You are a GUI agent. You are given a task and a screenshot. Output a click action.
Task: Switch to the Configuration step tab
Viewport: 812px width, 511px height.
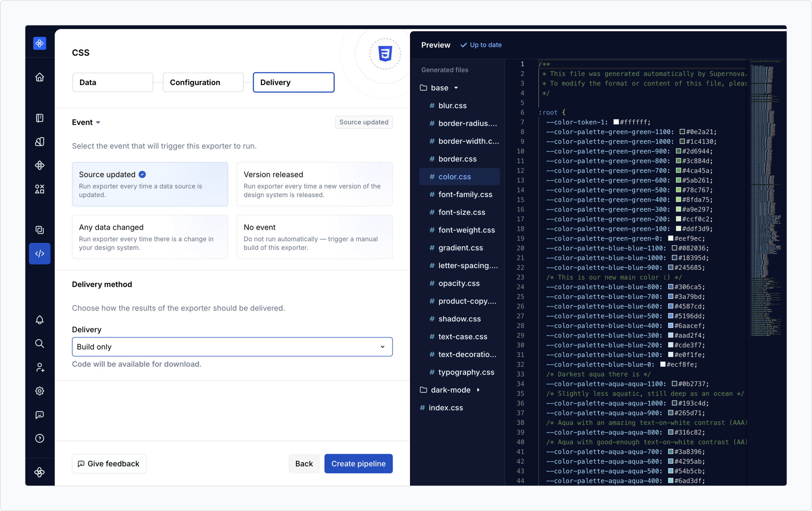(203, 82)
